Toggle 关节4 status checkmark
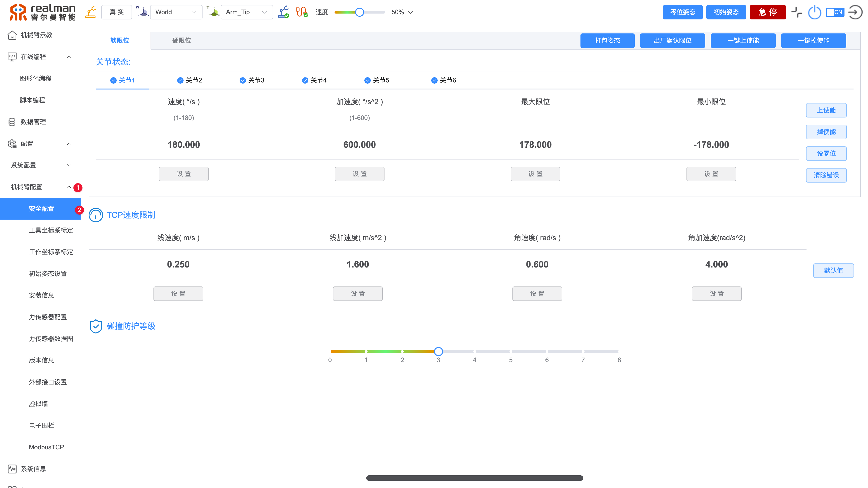 [305, 80]
